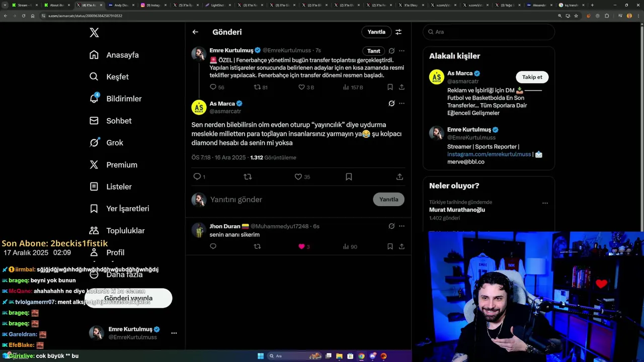Viewport: 644px width, 362px height.
Task: Open Sohbet in the sidebar
Action: [x=111, y=121]
